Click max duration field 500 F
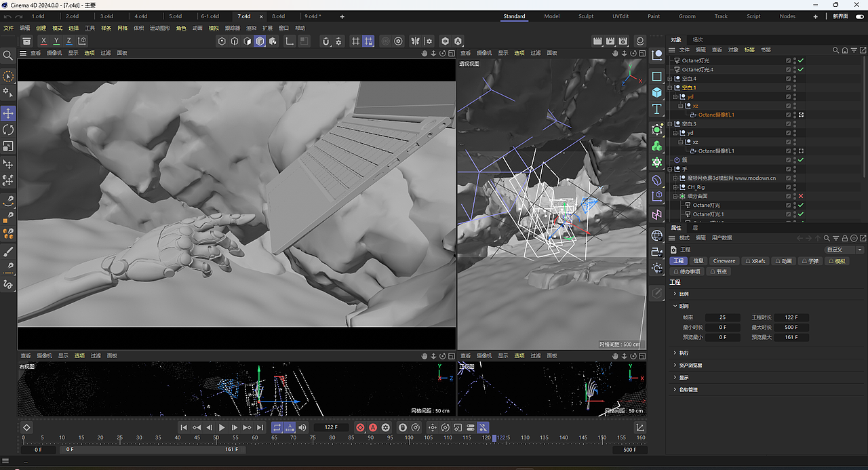The height and width of the screenshot is (470, 868). point(791,328)
